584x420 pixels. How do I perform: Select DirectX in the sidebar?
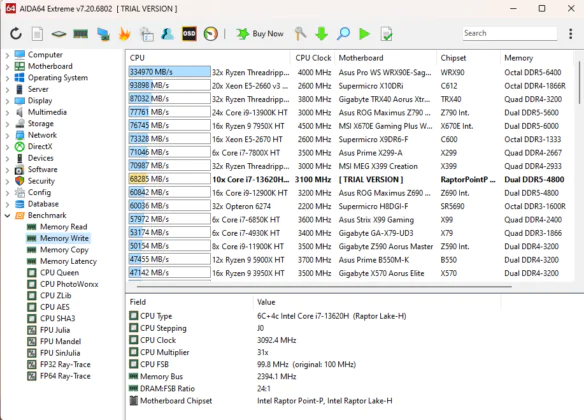(40, 146)
